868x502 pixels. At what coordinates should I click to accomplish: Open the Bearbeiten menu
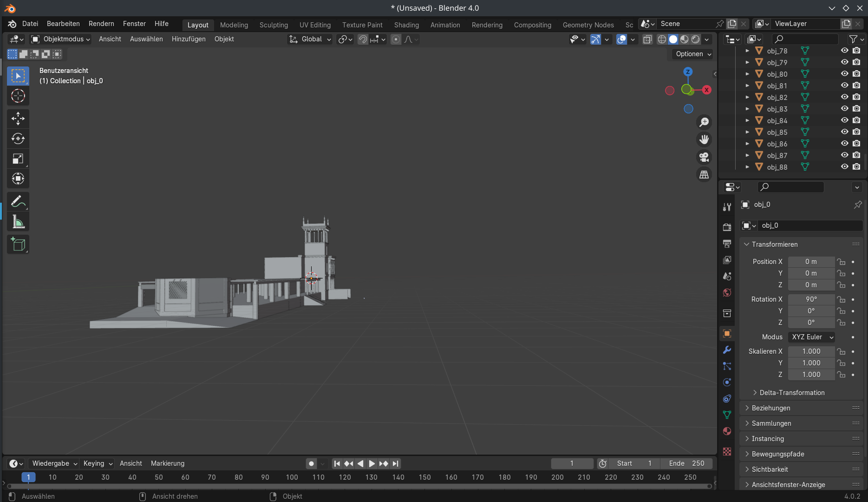point(63,24)
